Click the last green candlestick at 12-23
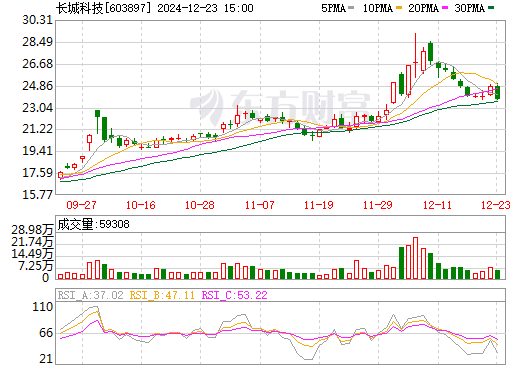Screen dimensions: 520x365 [x=498, y=92]
